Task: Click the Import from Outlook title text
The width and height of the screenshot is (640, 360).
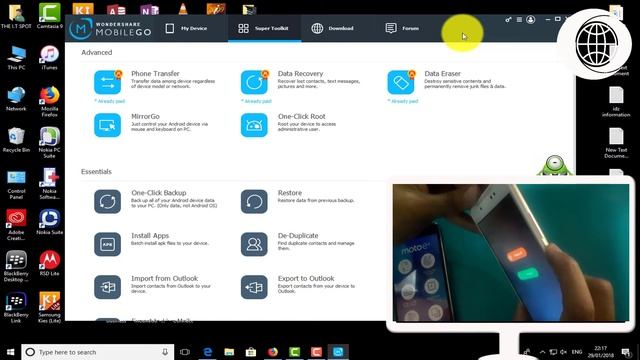Action: (x=164, y=278)
